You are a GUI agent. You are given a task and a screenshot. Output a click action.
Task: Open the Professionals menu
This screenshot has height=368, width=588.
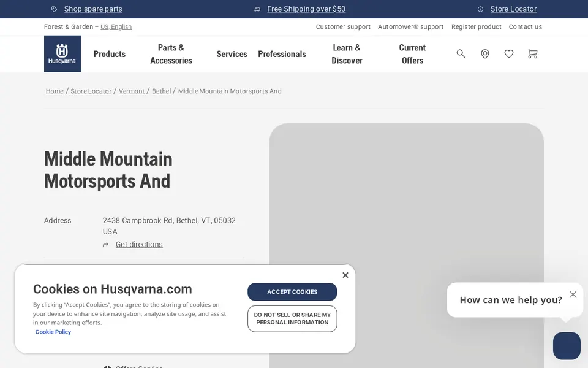tap(282, 54)
